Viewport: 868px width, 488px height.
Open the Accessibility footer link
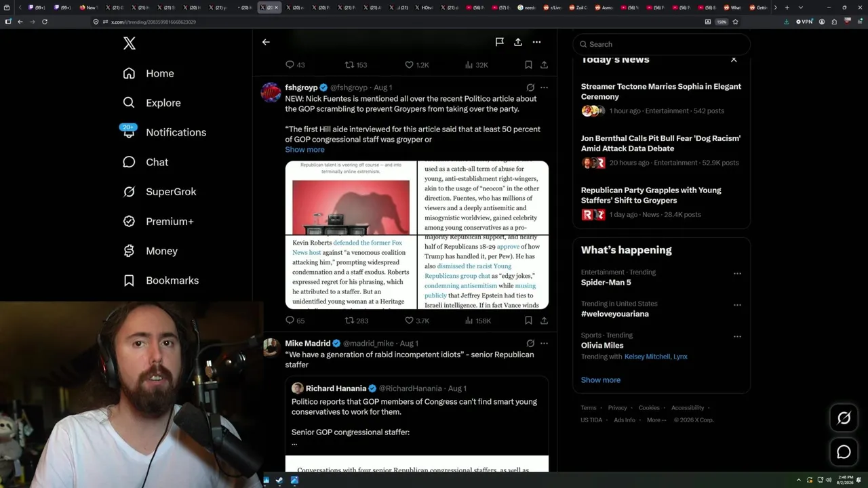[688, 408]
